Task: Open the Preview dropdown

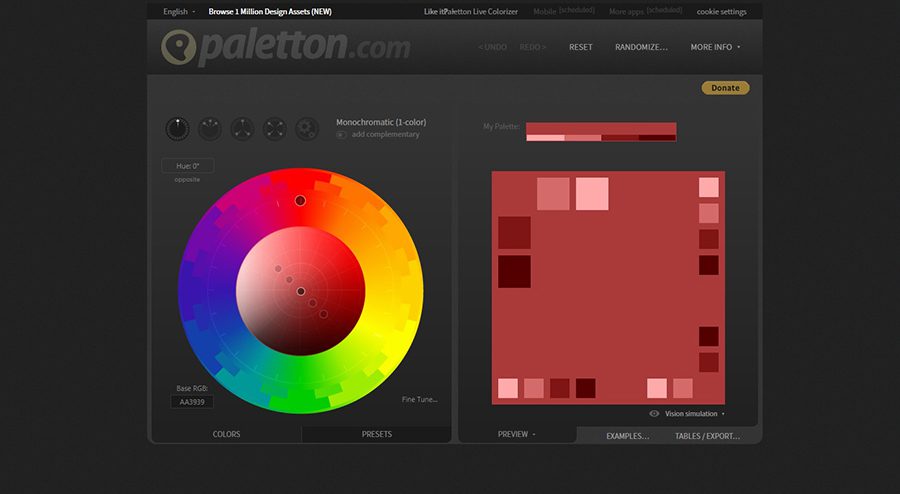Action: pos(517,435)
